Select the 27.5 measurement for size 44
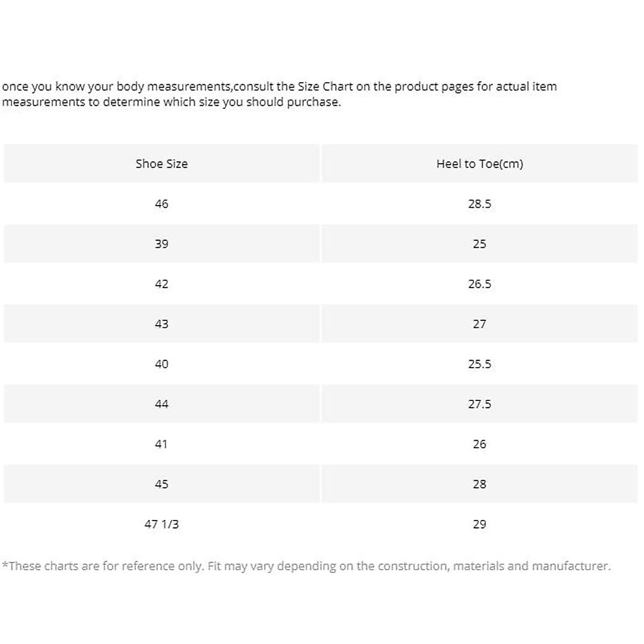Screen dimensions: 644x644 [x=479, y=404]
